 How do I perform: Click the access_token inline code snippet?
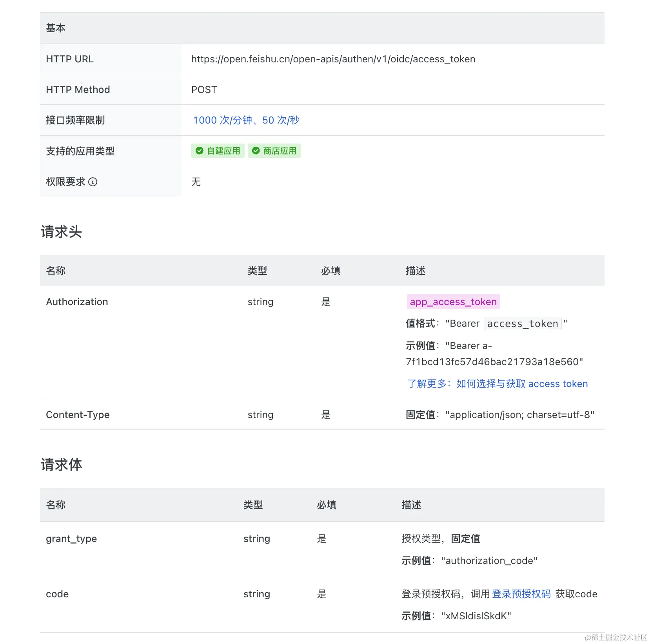pyautogui.click(x=523, y=324)
